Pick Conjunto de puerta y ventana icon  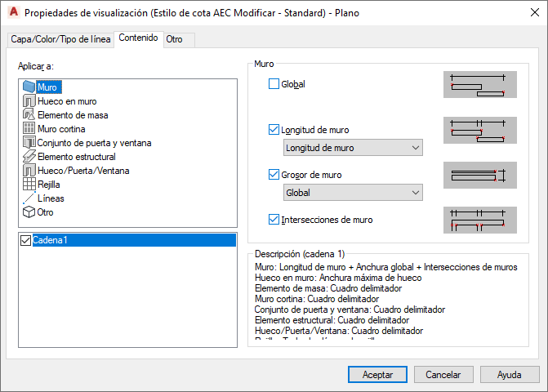coord(29,143)
